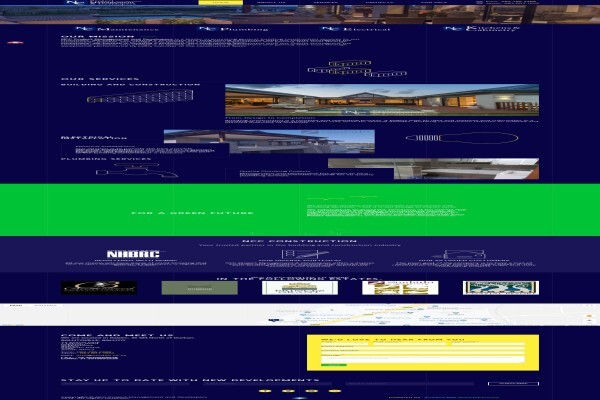600x400 pixels.
Task: Open the modern building exterior photo
Action: pyautogui.click(x=269, y=142)
